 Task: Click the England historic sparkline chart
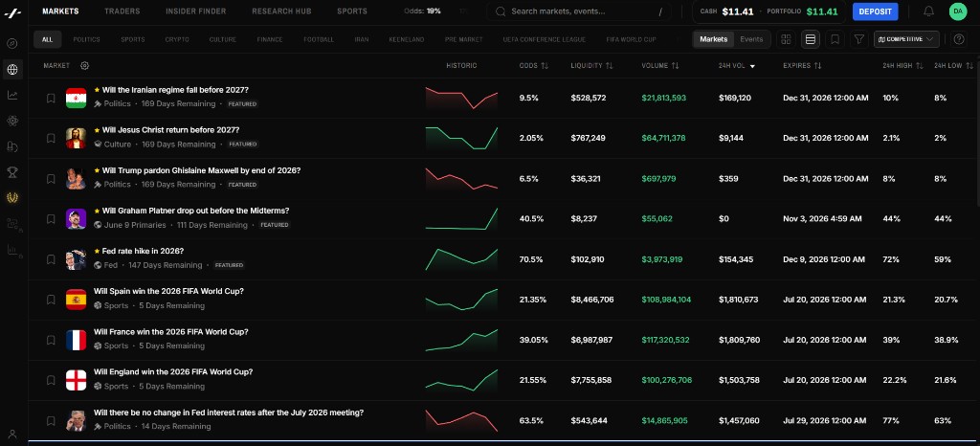pos(462,380)
